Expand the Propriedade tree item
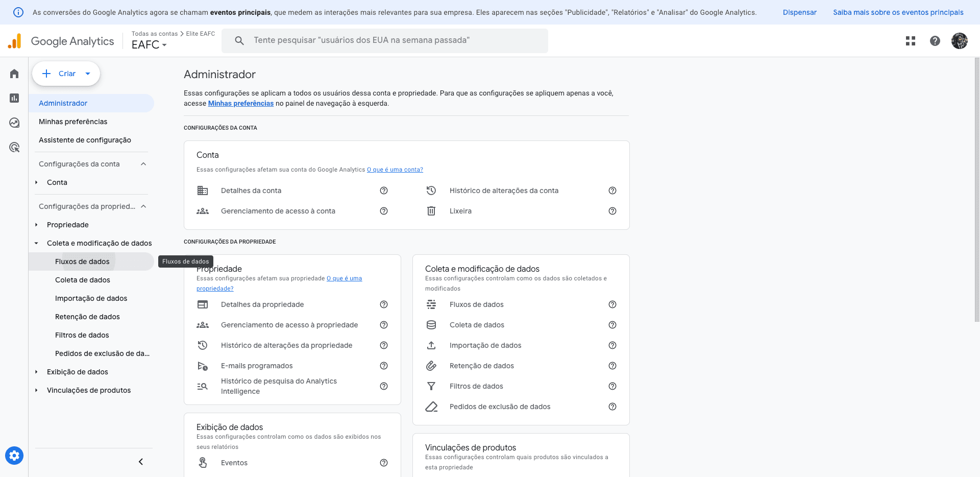 (x=36, y=225)
